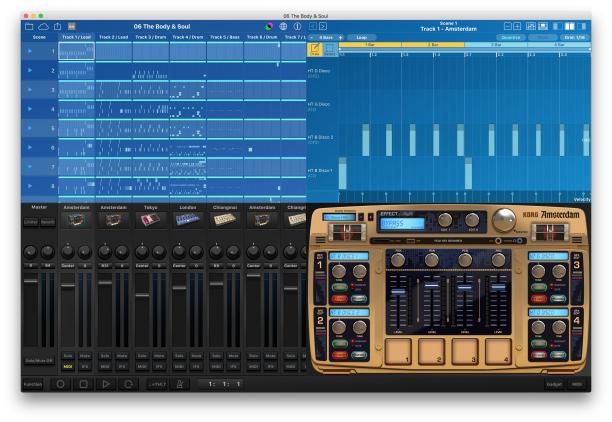This screenshot has height=422, width=612.
Task: Mute the London channel
Action: 196,356
